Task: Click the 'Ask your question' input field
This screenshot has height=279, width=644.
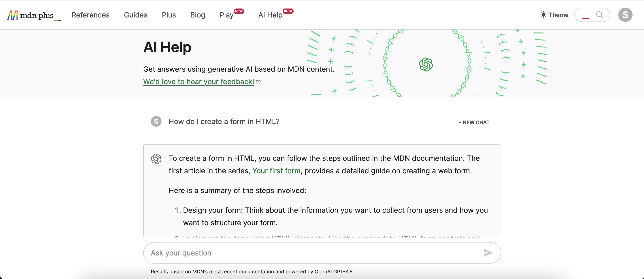Action: [275, 253]
